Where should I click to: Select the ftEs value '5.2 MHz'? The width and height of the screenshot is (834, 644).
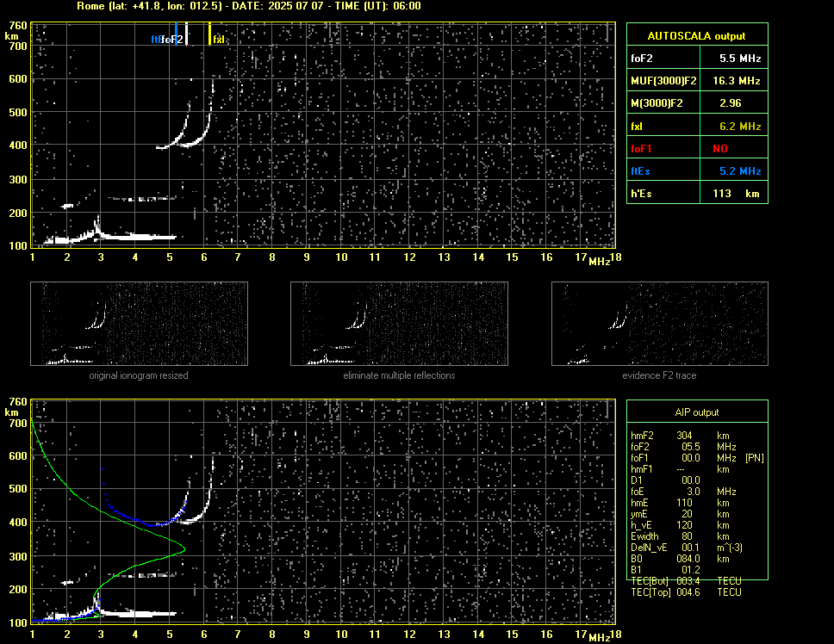pyautogui.click(x=740, y=171)
